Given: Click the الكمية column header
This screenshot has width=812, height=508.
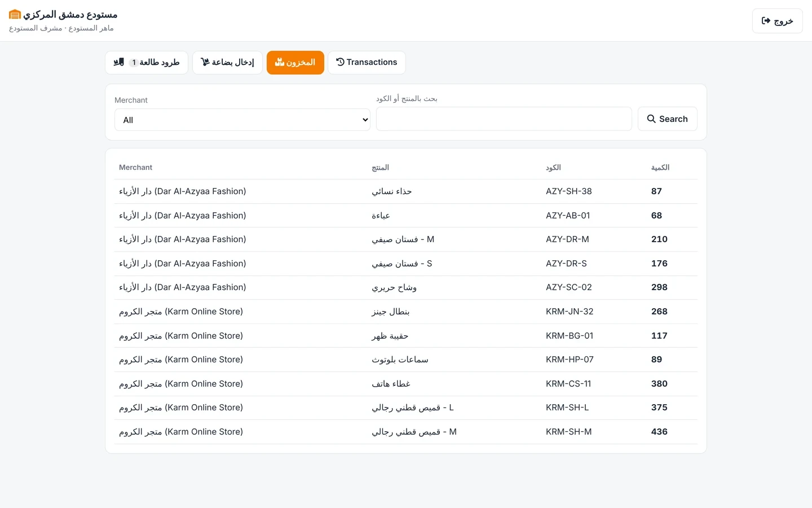Looking at the screenshot, I should coord(660,168).
